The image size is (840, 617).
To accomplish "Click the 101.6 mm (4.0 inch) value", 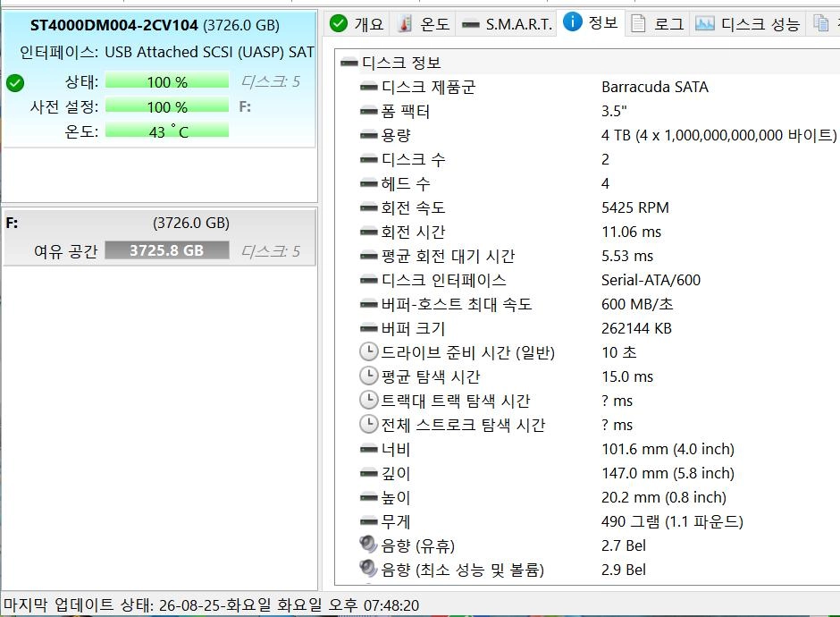I will [x=668, y=449].
